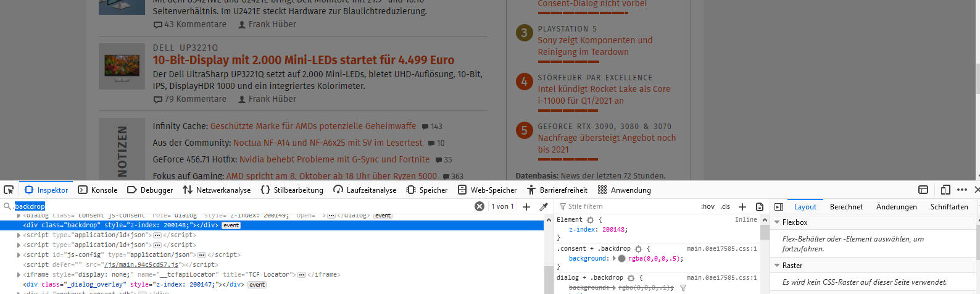Toggle responsive design mode icon

coord(945,190)
